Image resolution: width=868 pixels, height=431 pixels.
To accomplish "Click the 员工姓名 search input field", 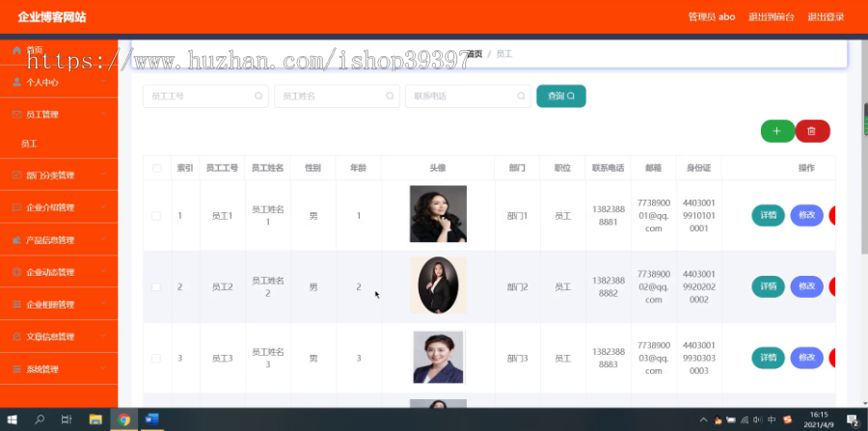I will click(337, 95).
